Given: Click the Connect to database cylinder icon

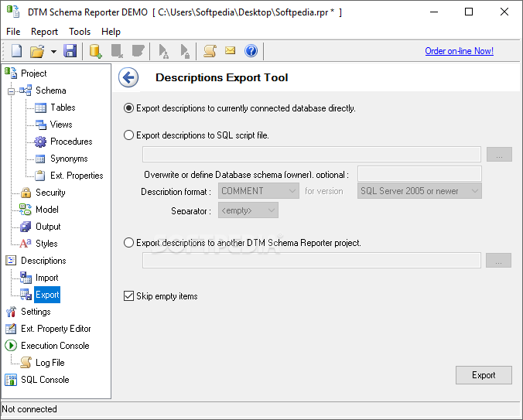Looking at the screenshot, I should [x=96, y=51].
